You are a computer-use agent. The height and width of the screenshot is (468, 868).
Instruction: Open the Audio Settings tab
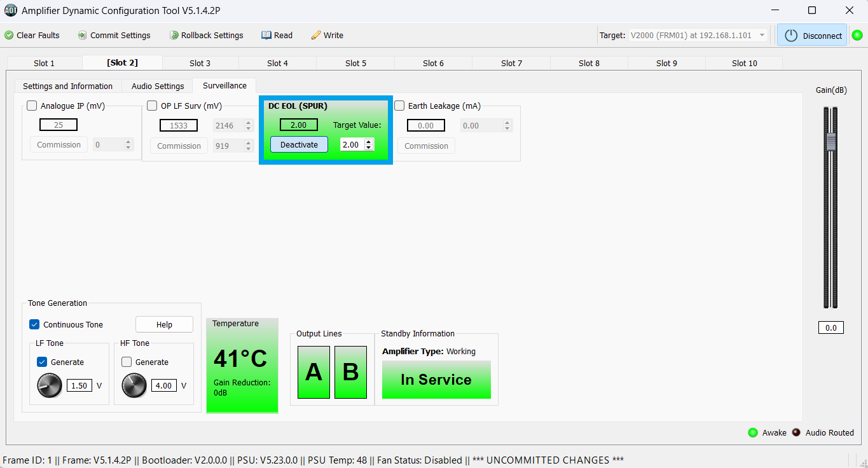158,86
